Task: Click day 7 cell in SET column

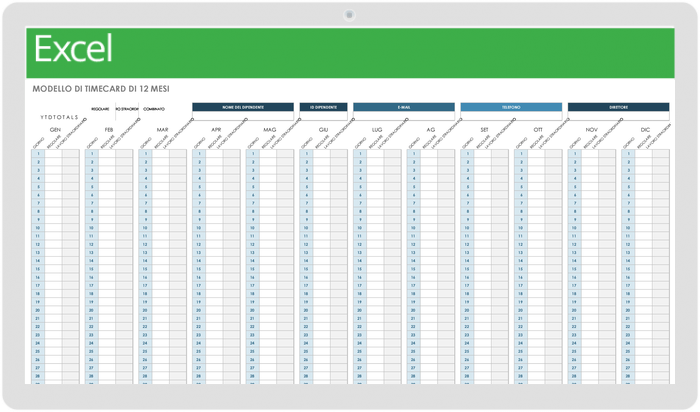Action: click(x=467, y=203)
